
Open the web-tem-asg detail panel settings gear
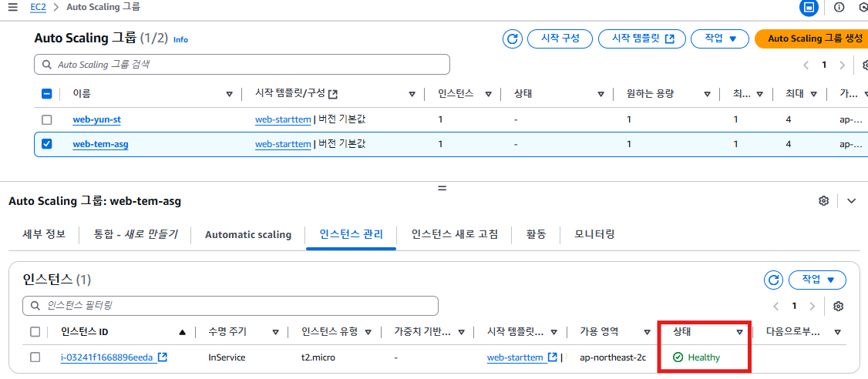pyautogui.click(x=823, y=200)
